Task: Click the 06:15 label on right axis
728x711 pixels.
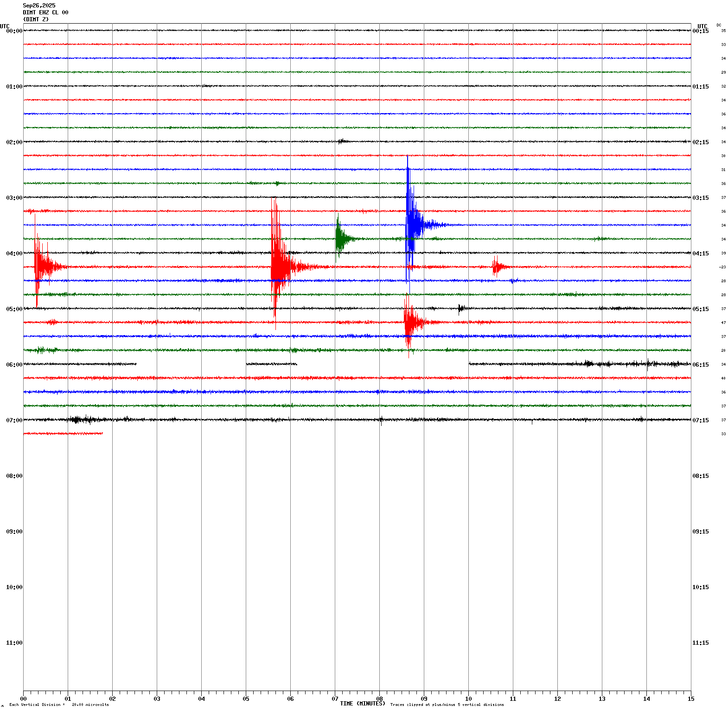Action: tap(700, 365)
